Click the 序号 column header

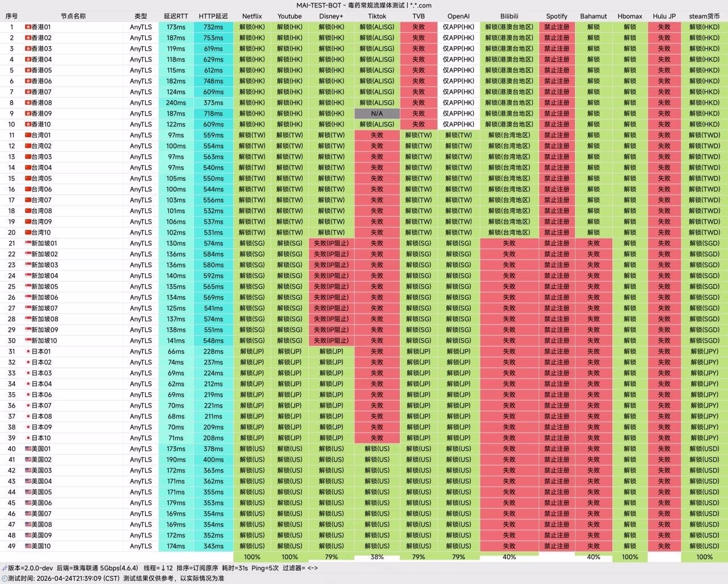pyautogui.click(x=11, y=16)
